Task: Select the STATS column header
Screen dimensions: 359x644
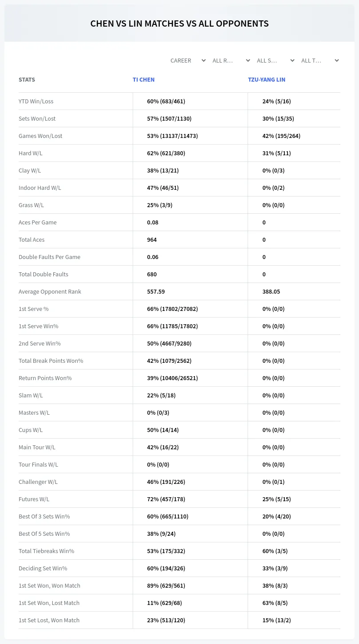Action: (x=27, y=80)
